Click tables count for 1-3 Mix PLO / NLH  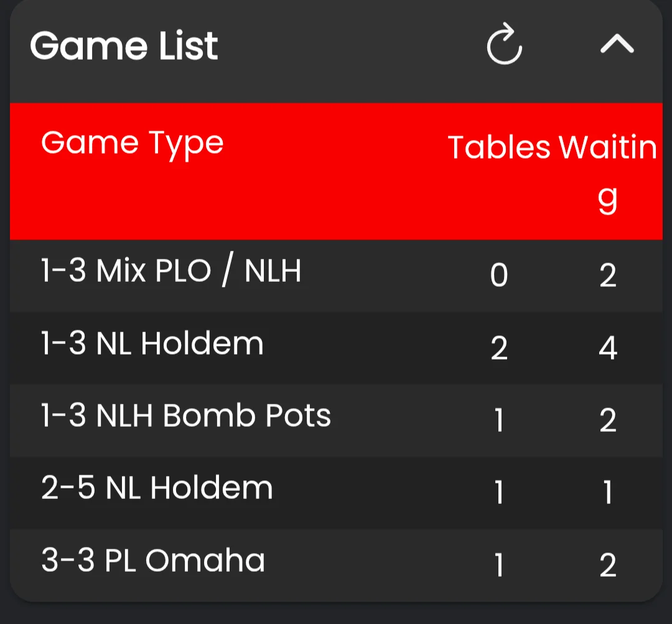[499, 275]
